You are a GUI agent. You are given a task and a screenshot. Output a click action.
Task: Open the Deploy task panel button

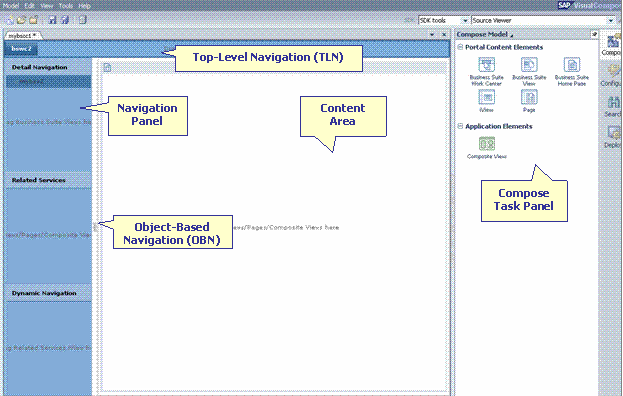point(612,137)
